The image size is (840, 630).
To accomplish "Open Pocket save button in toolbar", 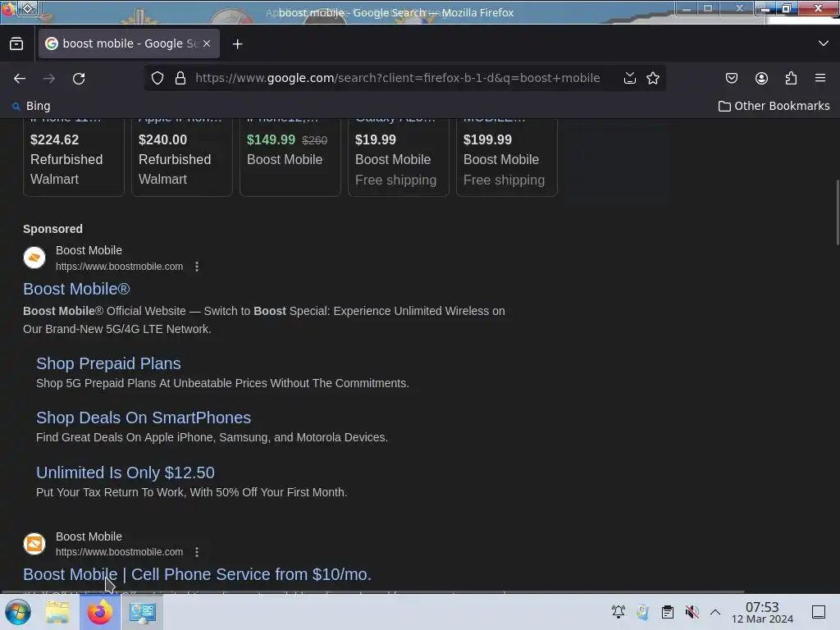I will tap(731, 78).
